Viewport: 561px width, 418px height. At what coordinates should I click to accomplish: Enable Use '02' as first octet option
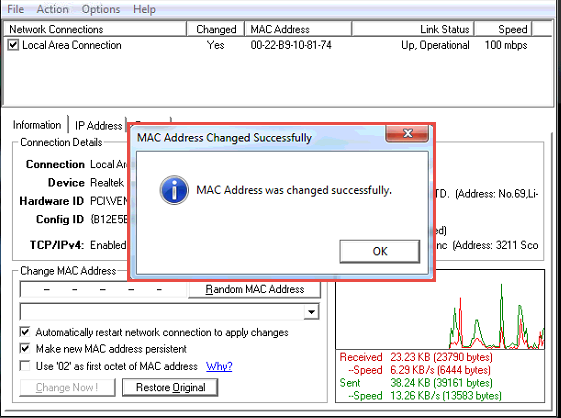pos(25,366)
